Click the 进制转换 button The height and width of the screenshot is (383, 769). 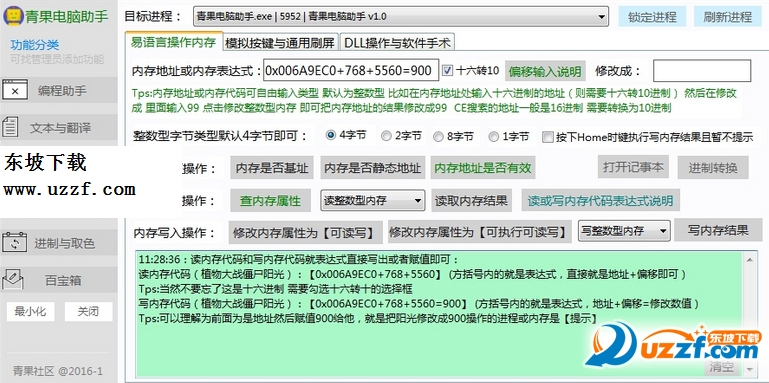point(713,168)
